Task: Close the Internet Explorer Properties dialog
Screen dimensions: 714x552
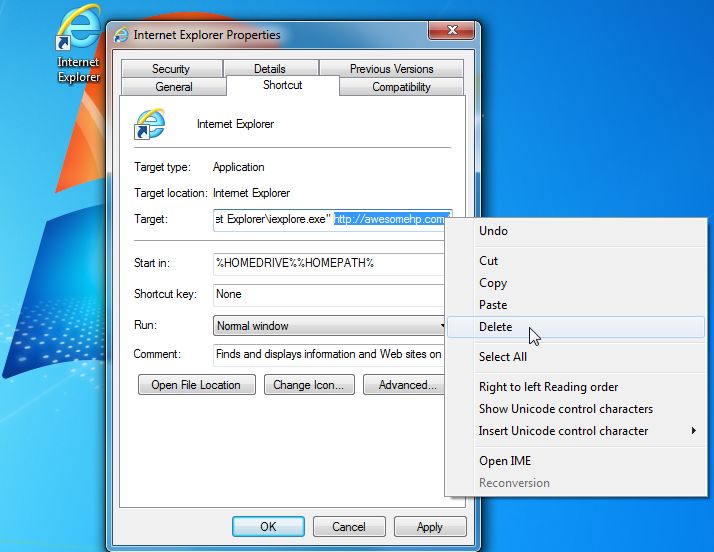Action: point(451,30)
